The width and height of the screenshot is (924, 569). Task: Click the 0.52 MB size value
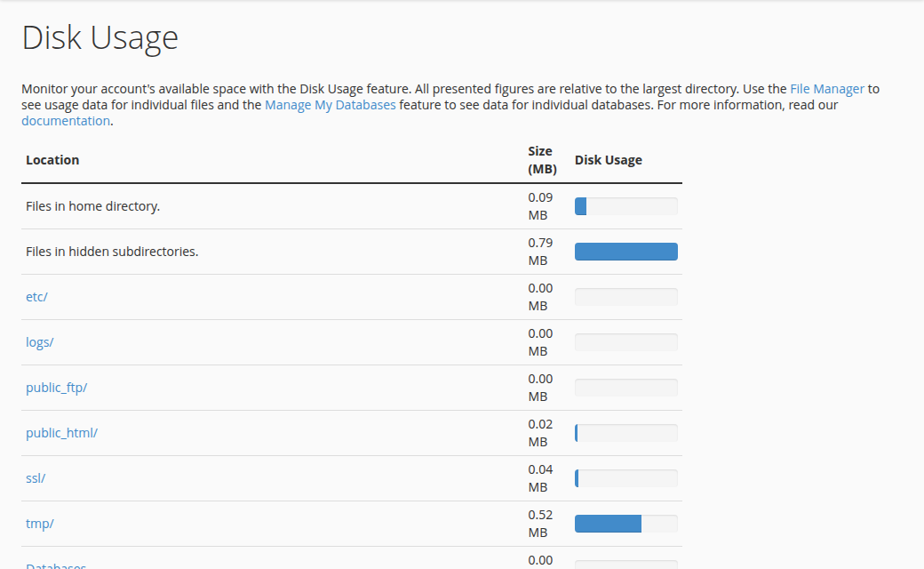[540, 524]
